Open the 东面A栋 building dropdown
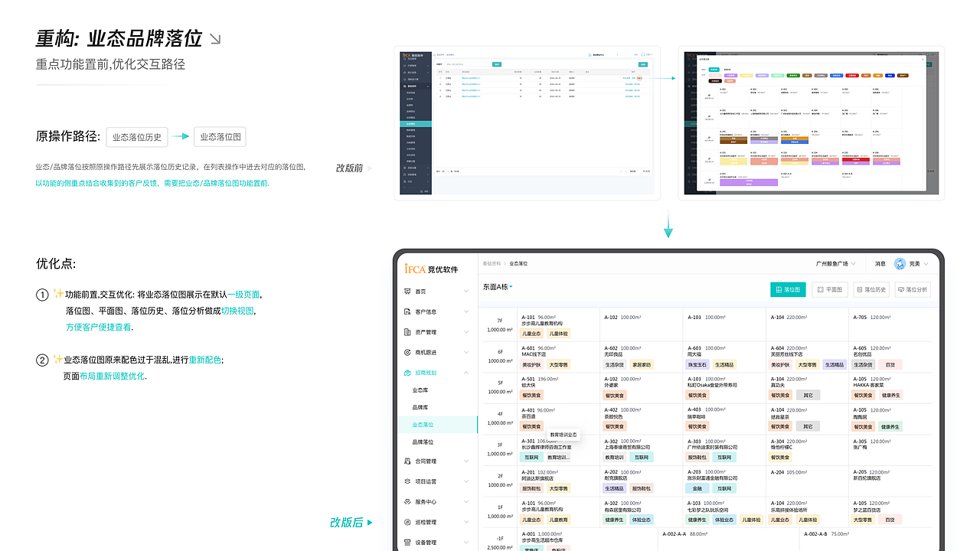This screenshot has height=551, width=980. point(497,287)
